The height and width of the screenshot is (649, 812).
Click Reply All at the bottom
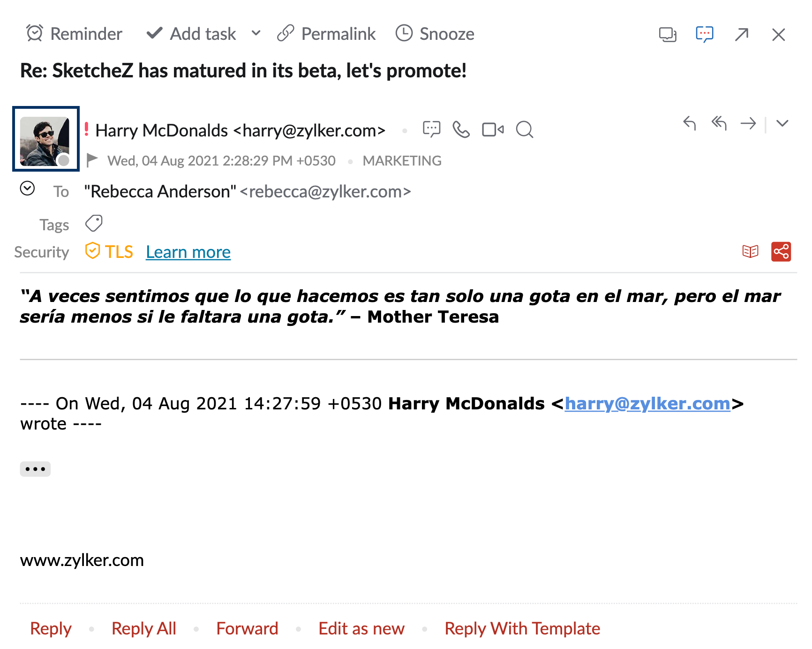pyautogui.click(x=143, y=628)
